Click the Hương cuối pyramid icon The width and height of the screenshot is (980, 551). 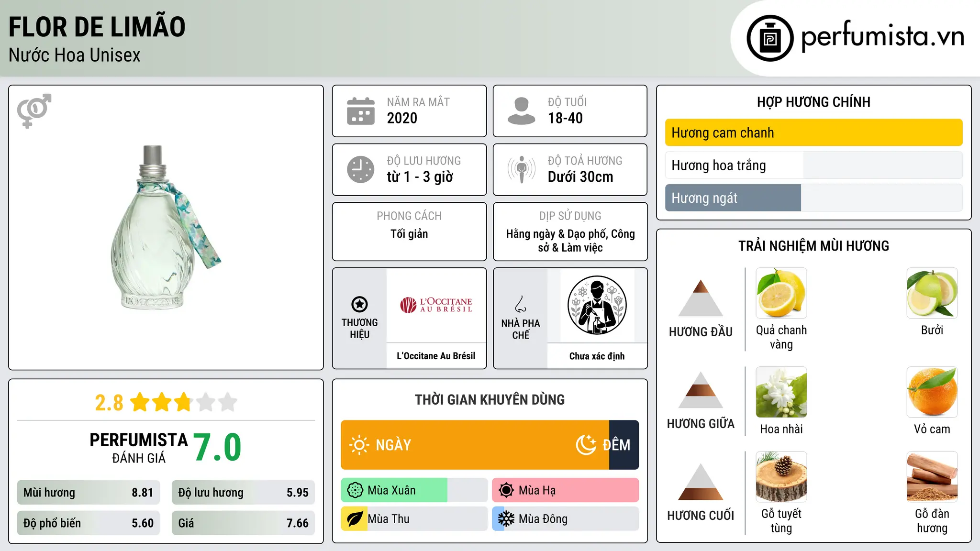[701, 482]
